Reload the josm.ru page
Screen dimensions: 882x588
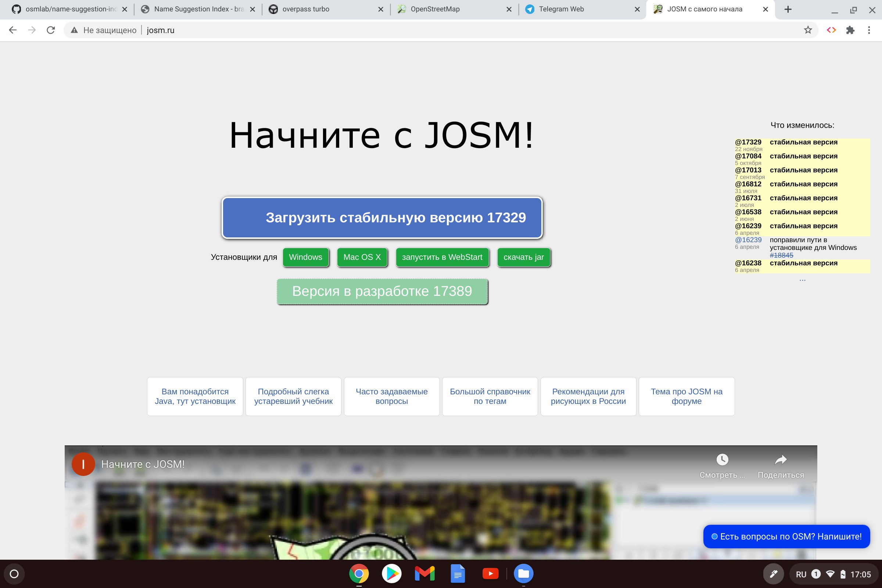[x=51, y=30]
